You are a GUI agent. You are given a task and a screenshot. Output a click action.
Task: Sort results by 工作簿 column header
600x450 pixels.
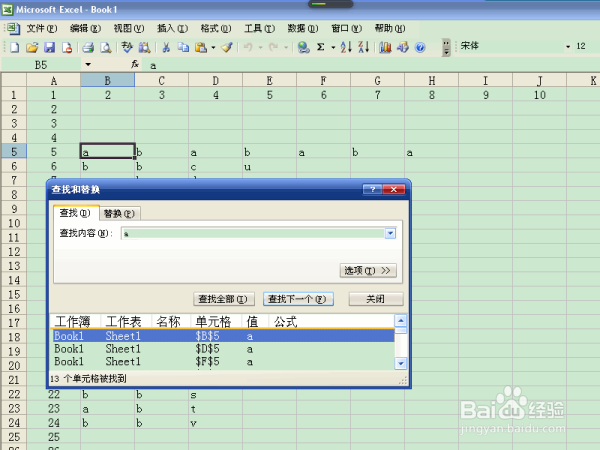pyautogui.click(x=75, y=321)
